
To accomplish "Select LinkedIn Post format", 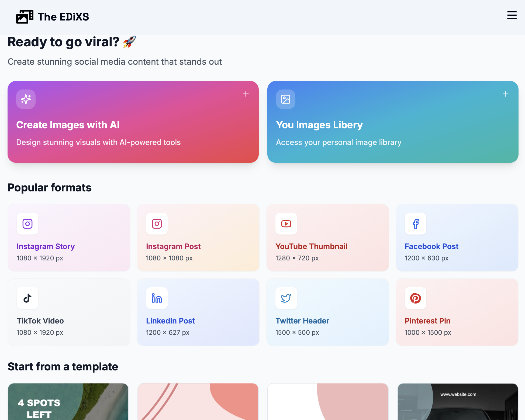I will [198, 312].
